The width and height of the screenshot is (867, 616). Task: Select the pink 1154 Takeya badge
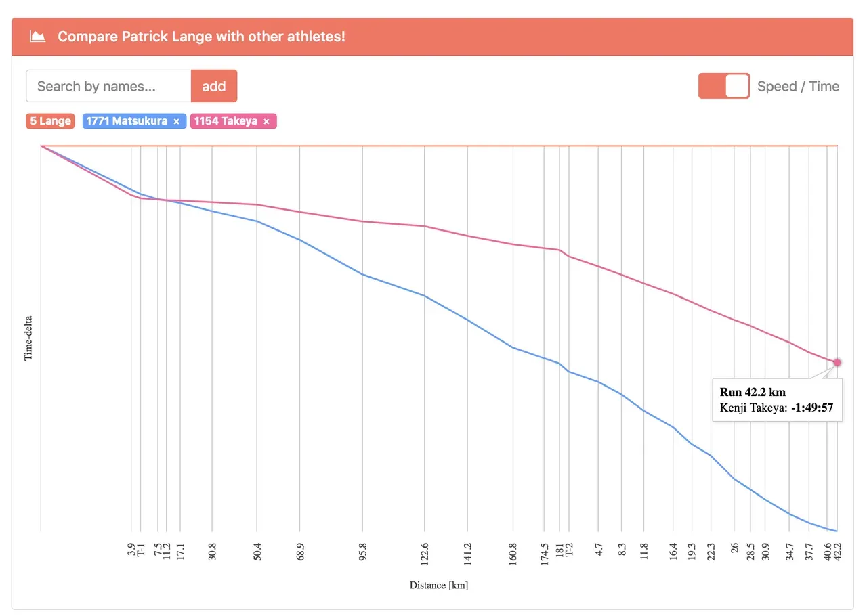tap(228, 121)
